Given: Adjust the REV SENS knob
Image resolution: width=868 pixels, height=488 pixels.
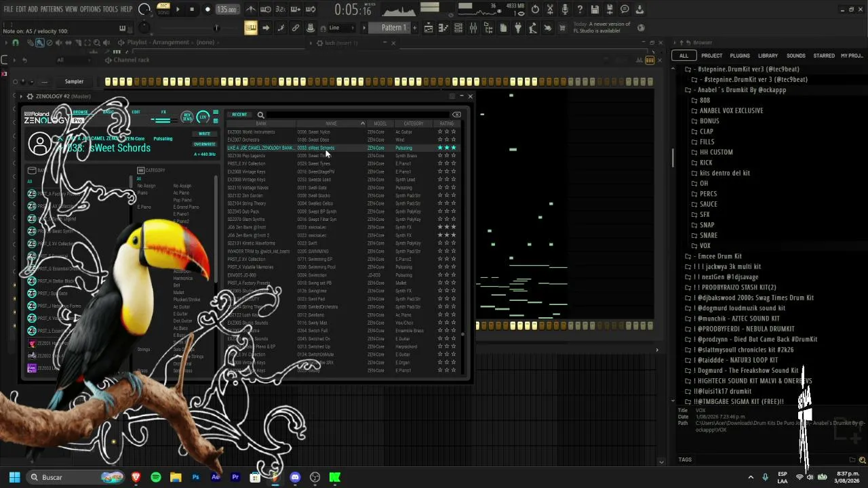Looking at the screenshot, I should click(x=187, y=117).
